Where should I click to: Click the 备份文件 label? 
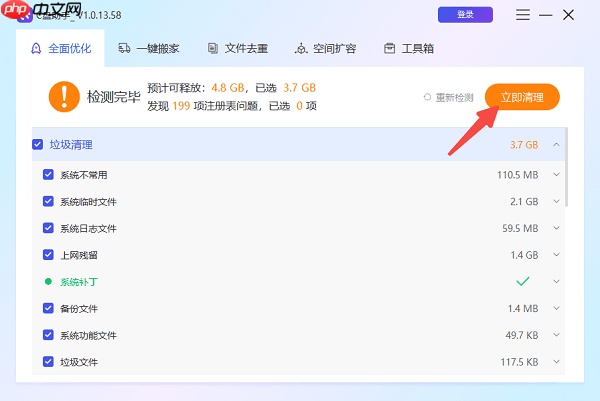click(x=79, y=309)
